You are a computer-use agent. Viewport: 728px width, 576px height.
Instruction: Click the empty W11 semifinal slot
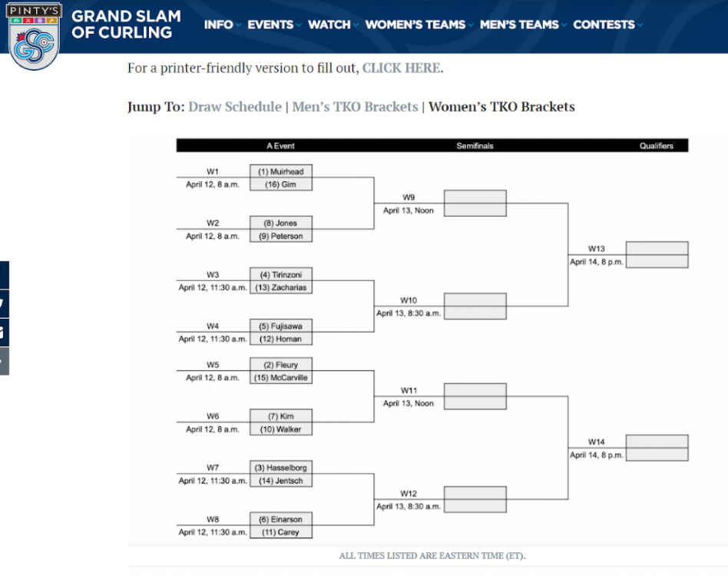475,390
